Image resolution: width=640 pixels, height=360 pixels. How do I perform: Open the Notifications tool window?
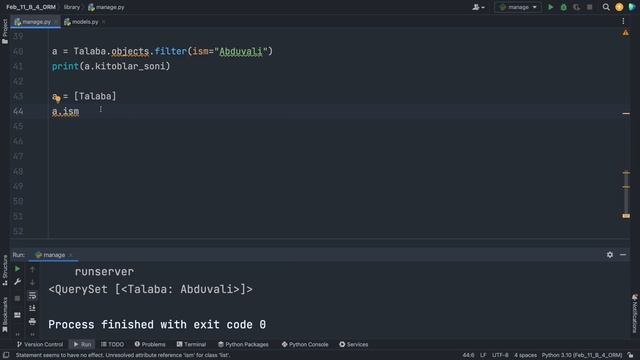[x=635, y=313]
